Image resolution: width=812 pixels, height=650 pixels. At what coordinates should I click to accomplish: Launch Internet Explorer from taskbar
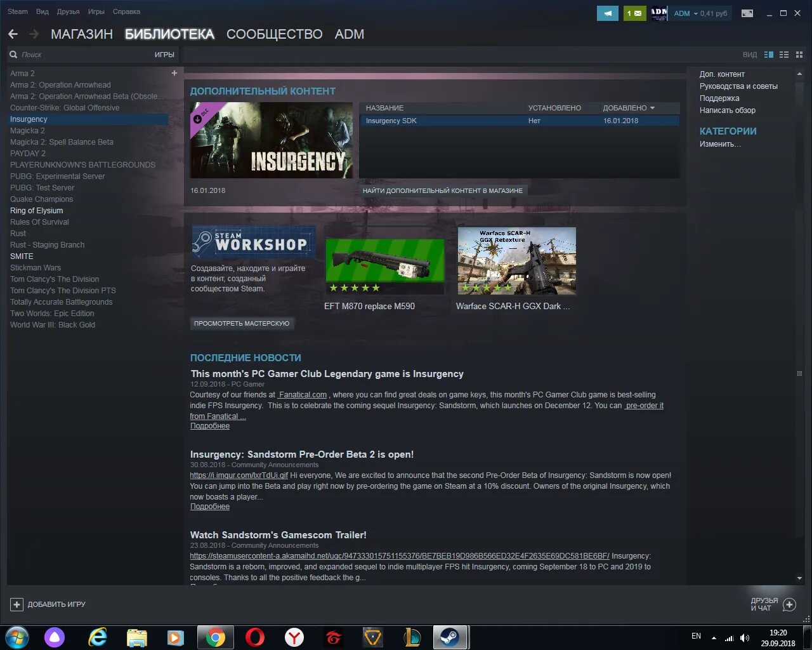[x=97, y=637]
